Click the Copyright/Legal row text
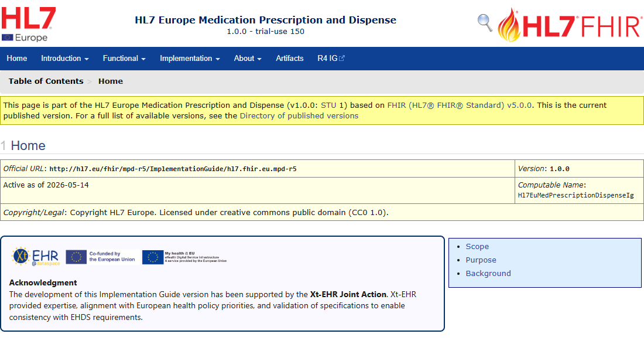 (x=196, y=213)
